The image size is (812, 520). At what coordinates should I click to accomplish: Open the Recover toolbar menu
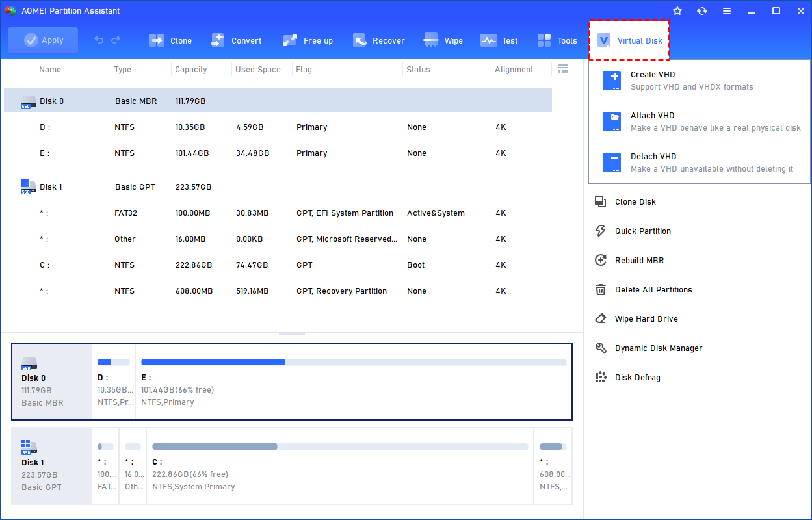(x=378, y=40)
